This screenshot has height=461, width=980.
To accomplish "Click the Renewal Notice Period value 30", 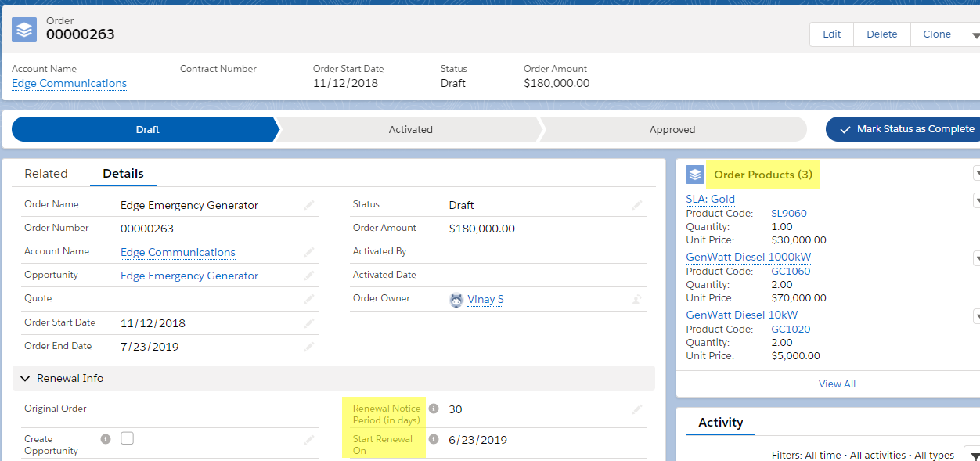I will point(456,409).
